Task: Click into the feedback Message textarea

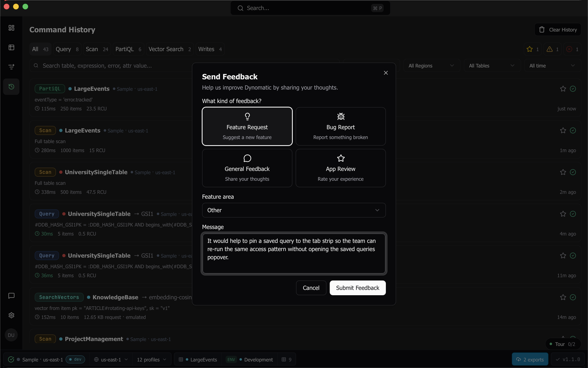Action: 294,254
